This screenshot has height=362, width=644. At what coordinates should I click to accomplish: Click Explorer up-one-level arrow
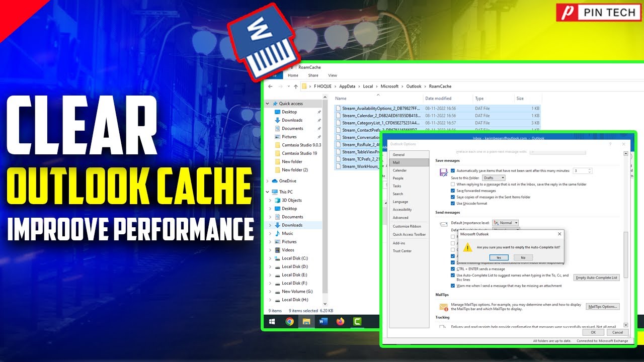tap(295, 86)
